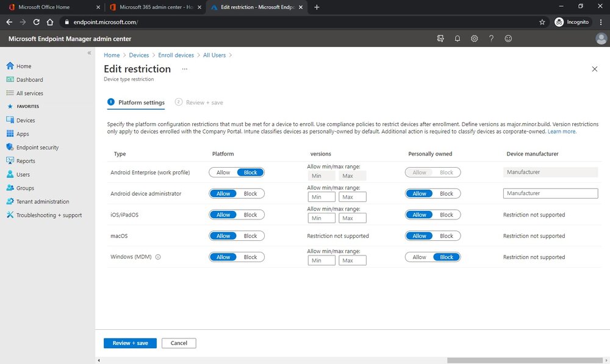Go to Devices breadcrumb
Image resolution: width=610 pixels, height=364 pixels.
point(139,55)
